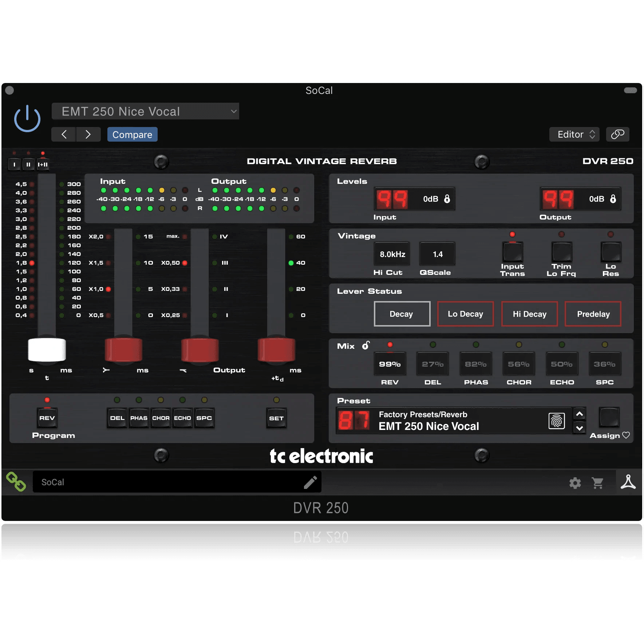644x644 pixels.
Task: Open the Editor view selector
Action: click(x=574, y=134)
